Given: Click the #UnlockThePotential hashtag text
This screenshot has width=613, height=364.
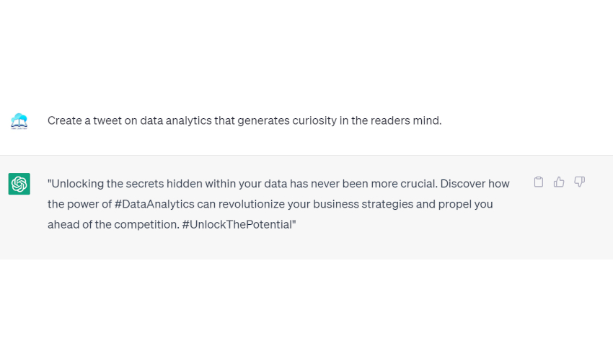Looking at the screenshot, I should 238,224.
